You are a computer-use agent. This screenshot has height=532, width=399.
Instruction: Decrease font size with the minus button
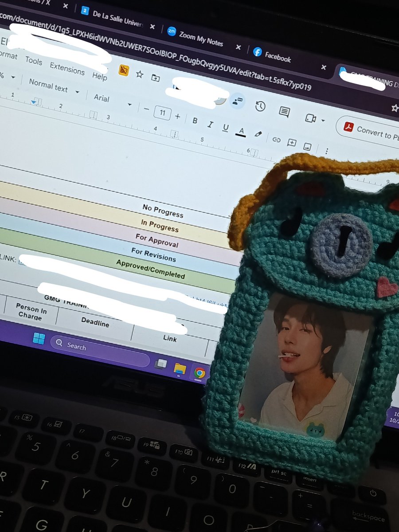click(146, 109)
